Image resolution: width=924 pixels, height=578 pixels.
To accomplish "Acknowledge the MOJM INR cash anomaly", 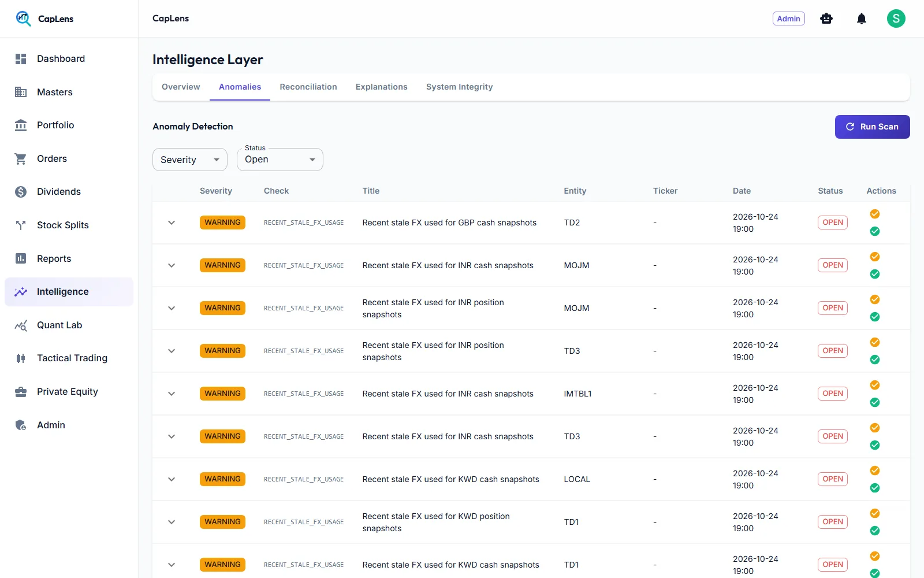I will 875,257.
